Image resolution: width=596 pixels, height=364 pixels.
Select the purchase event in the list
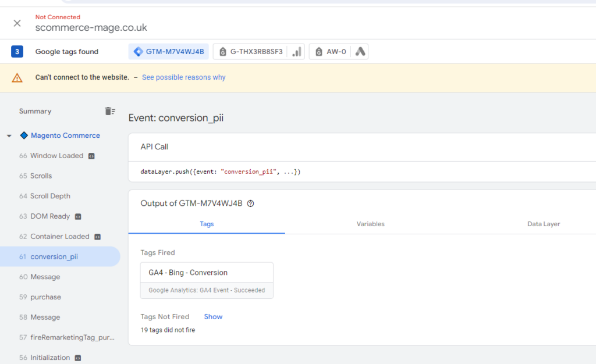pos(45,297)
